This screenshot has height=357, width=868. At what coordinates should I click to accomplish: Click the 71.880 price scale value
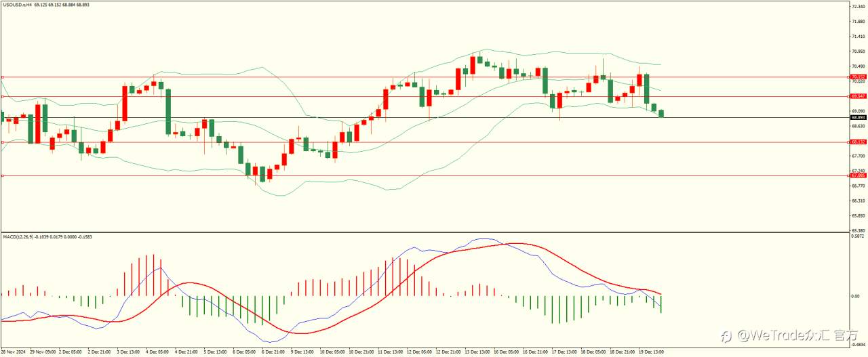click(x=859, y=22)
